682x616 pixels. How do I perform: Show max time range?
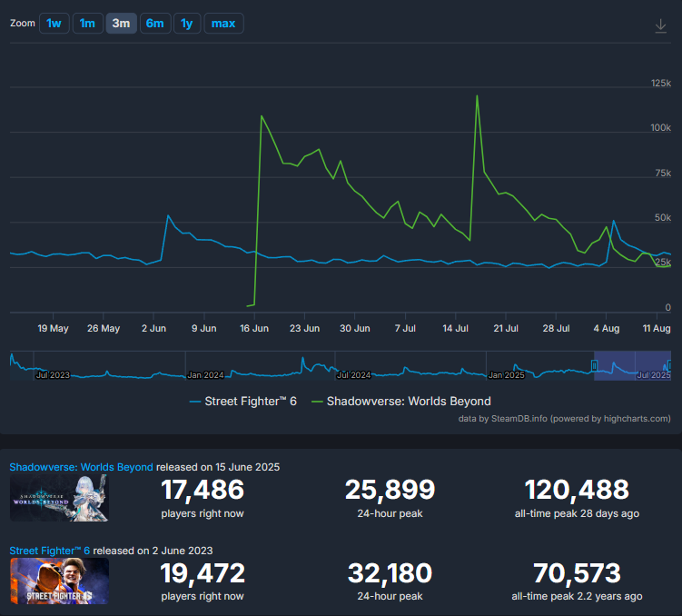click(x=223, y=24)
